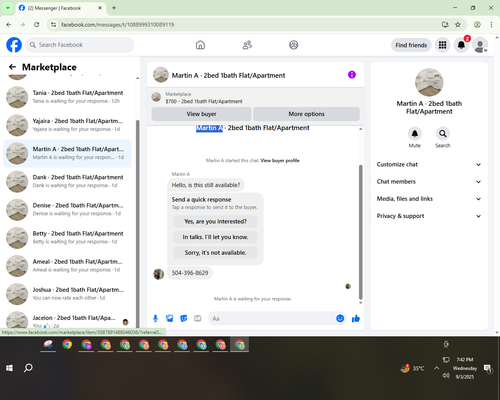Open the $700 Marketplace listing banner
This screenshot has width=500, height=400.
point(256,98)
